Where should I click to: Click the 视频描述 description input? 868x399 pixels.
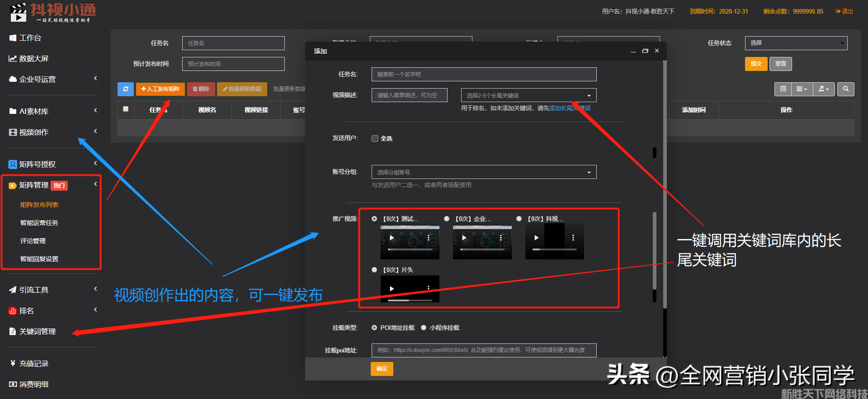410,95
